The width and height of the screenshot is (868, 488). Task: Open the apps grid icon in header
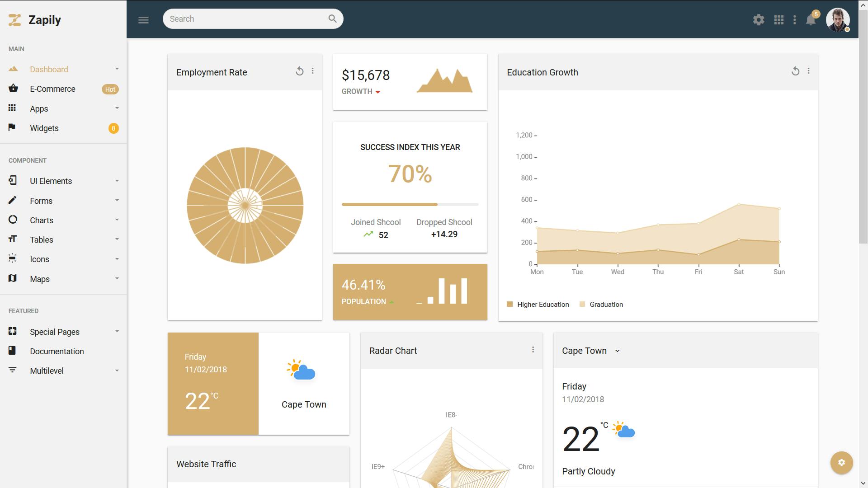(x=778, y=19)
